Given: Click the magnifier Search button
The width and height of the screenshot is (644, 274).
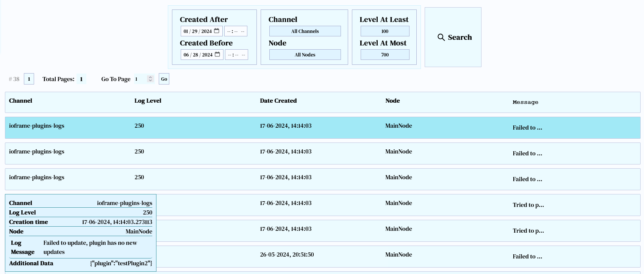Looking at the screenshot, I should 453,37.
